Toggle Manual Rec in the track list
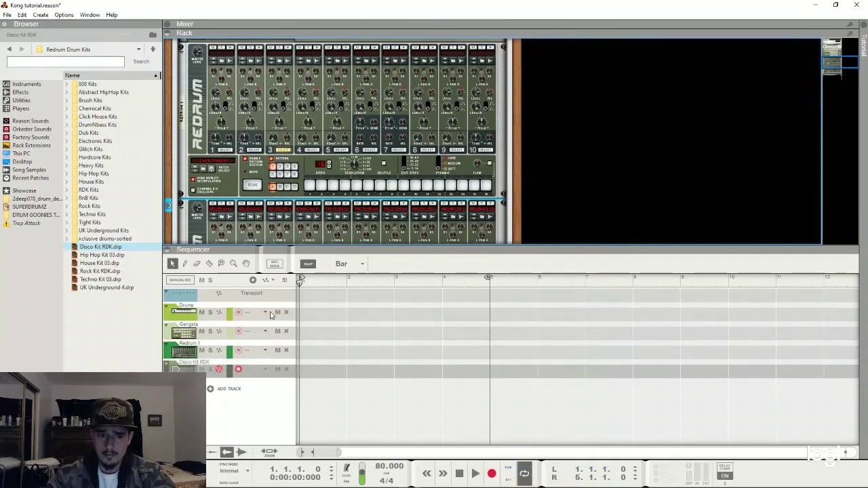Screen dimensions: 868x488 click(x=180, y=280)
